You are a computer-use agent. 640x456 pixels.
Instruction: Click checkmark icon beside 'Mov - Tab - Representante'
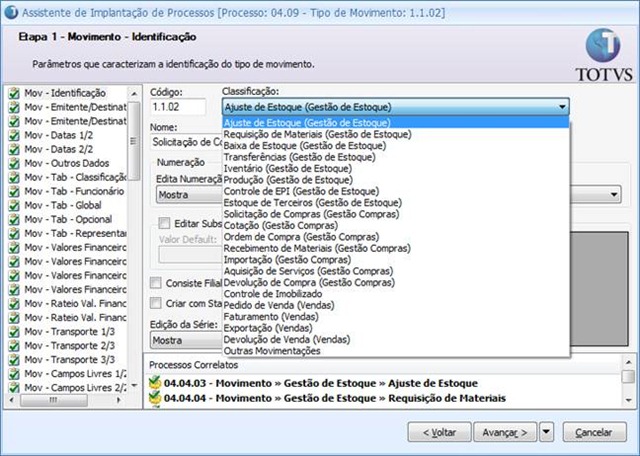(x=14, y=234)
